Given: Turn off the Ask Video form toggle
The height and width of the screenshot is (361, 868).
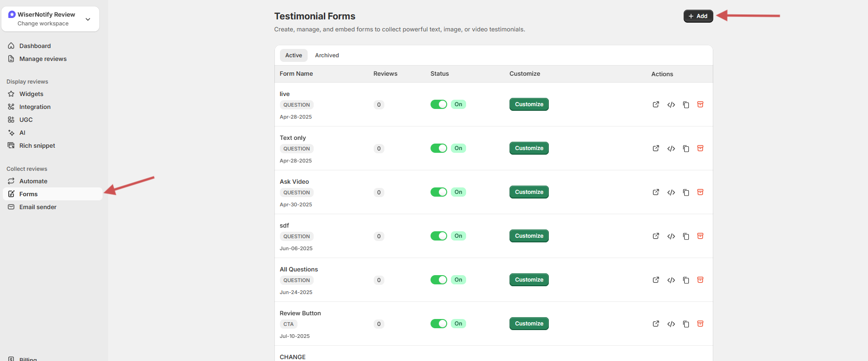Looking at the screenshot, I should click(438, 192).
